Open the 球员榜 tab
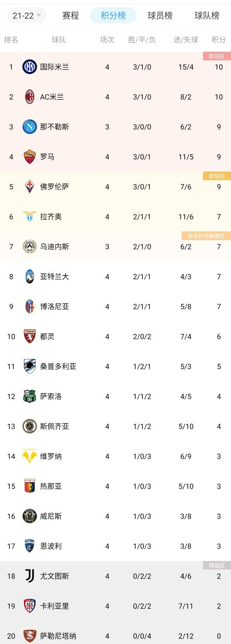 pos(160,16)
